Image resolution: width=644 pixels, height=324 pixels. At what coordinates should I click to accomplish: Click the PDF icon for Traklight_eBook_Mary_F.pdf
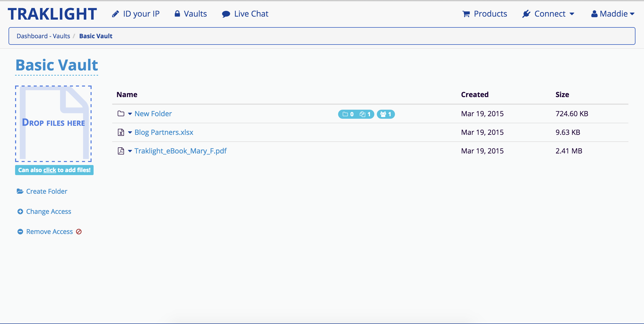coord(121,151)
